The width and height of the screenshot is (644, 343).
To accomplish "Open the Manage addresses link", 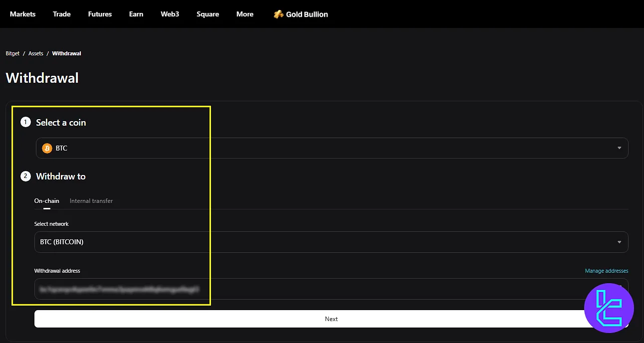I will 607,271.
